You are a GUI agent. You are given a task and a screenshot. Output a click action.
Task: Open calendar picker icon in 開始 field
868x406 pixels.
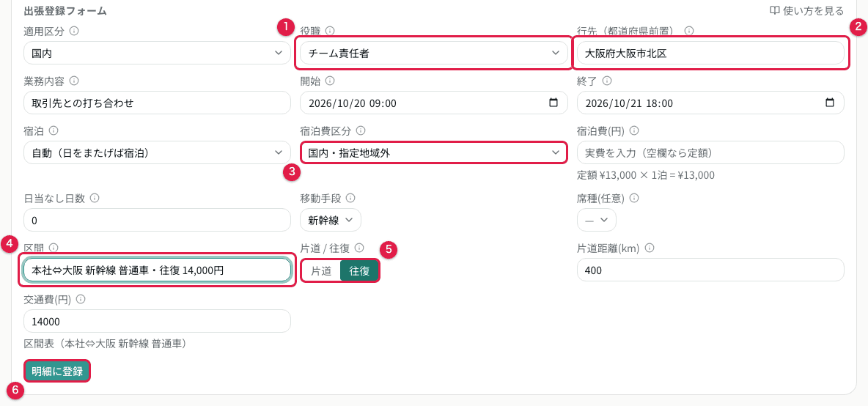[x=553, y=103]
